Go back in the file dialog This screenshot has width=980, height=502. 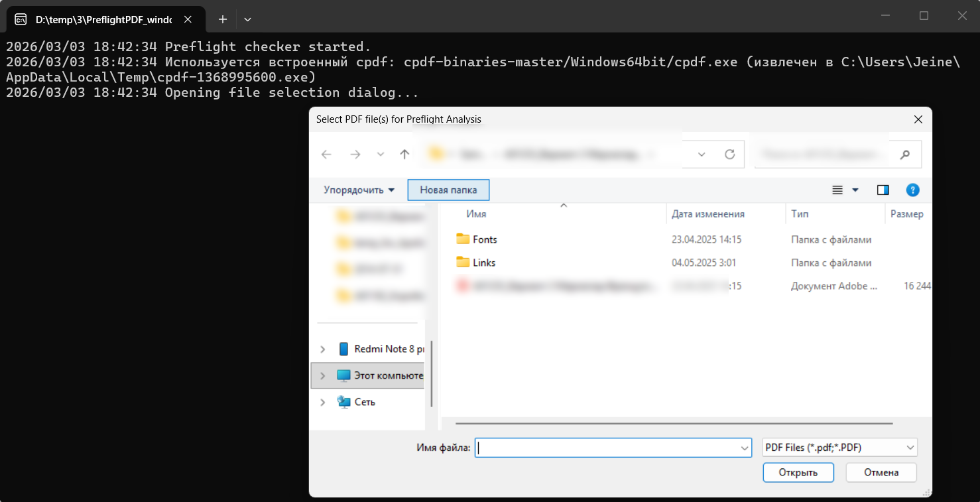tap(326, 155)
